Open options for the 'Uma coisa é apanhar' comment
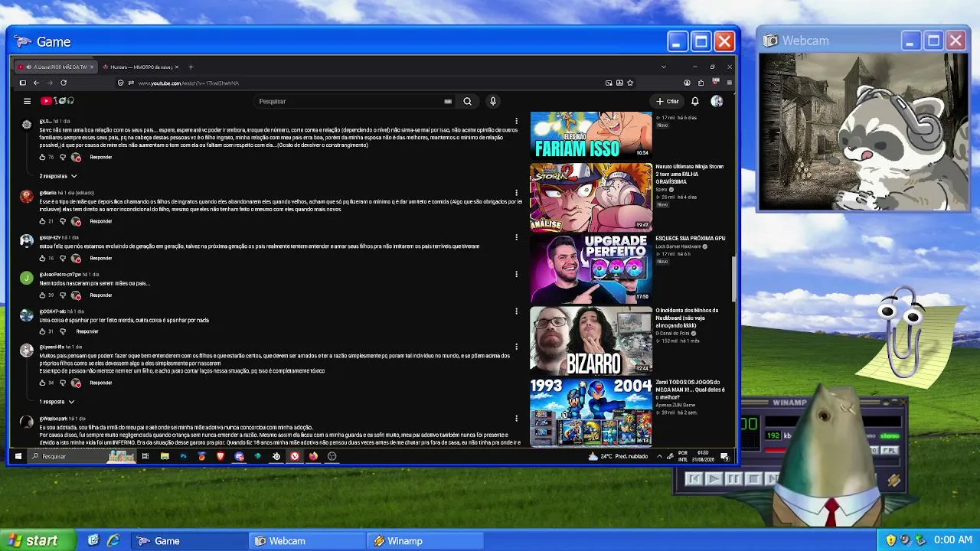The width and height of the screenshot is (980, 551). click(x=517, y=311)
